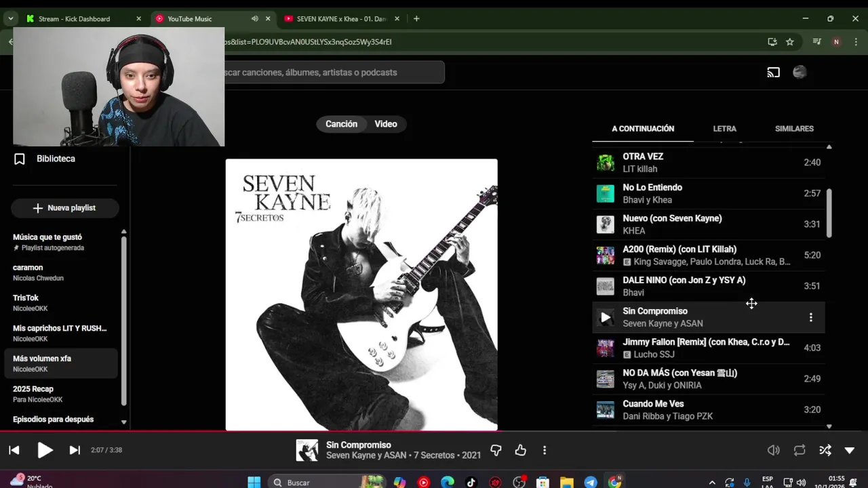Viewport: 868px width, 488px height.
Task: Open File Explorer from the taskbar
Action: click(x=567, y=483)
